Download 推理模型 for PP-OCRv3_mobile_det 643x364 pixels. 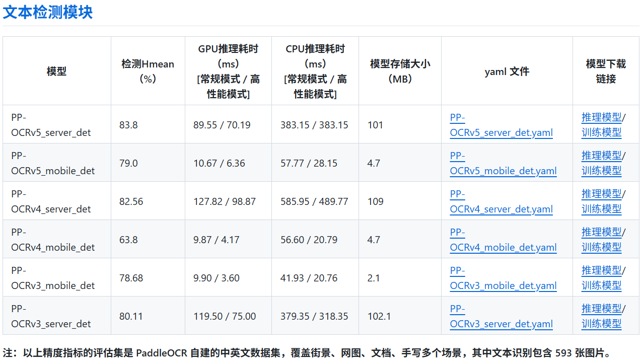(x=601, y=270)
